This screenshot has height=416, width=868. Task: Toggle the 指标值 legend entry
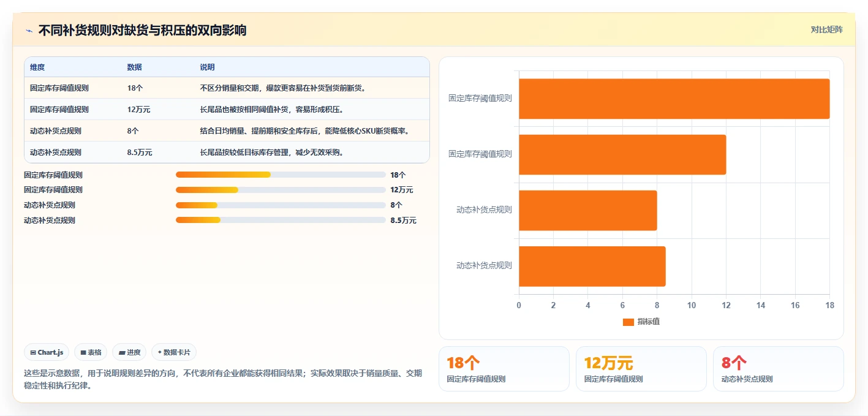click(x=641, y=322)
